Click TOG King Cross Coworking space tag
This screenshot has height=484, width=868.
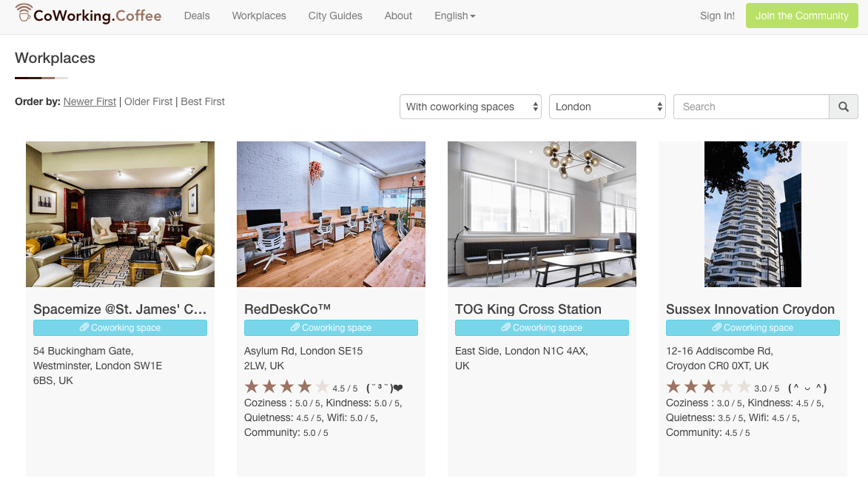pyautogui.click(x=542, y=328)
